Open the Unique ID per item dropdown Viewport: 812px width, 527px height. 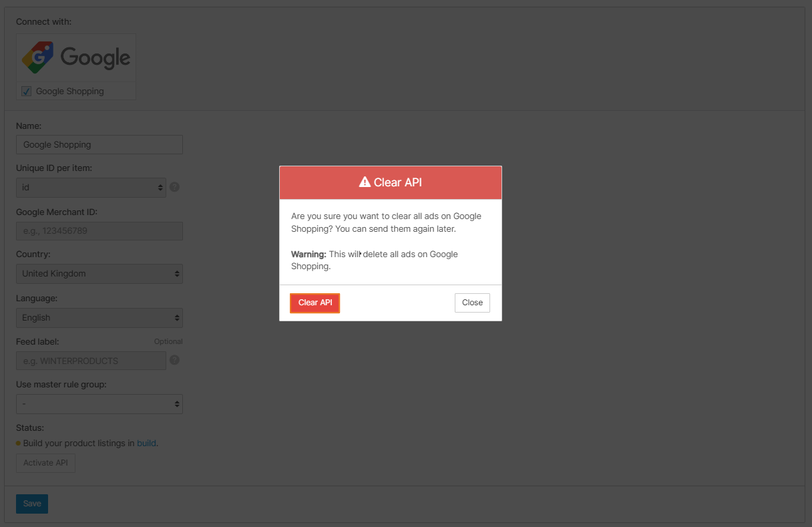coord(91,188)
